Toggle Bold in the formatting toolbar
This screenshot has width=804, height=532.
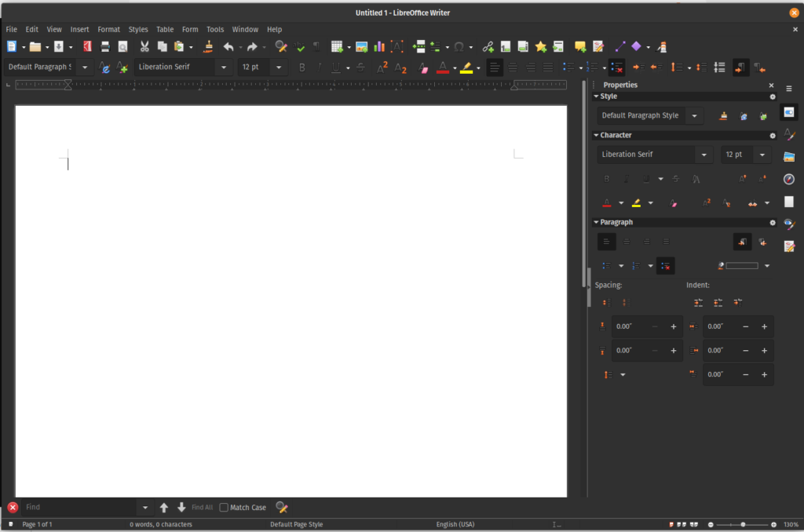[x=302, y=67]
